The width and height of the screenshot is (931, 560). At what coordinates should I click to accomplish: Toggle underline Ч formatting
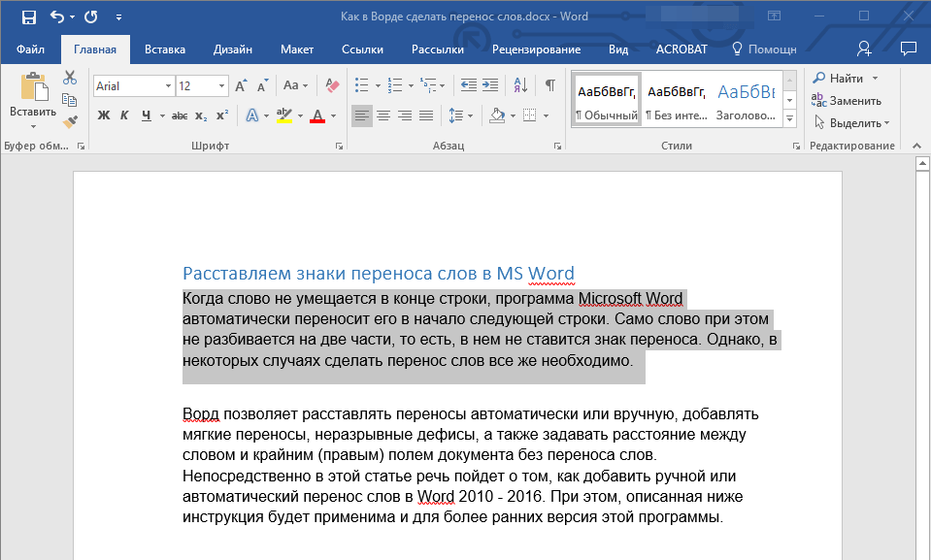click(146, 115)
